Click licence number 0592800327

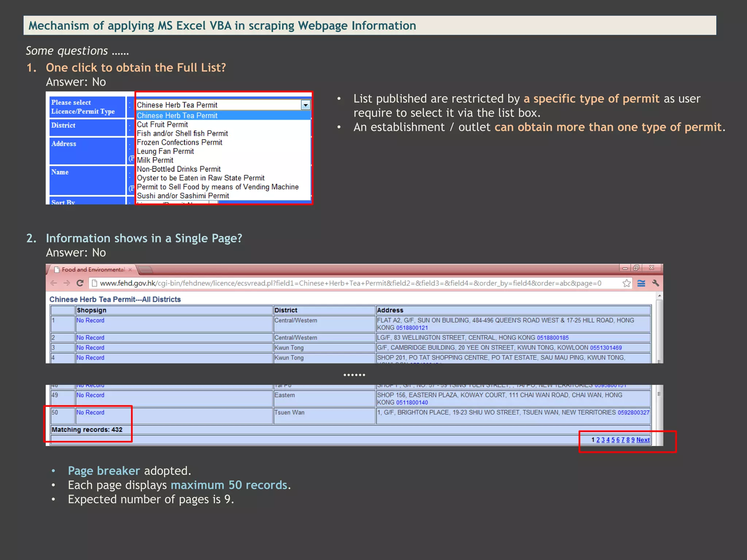coord(634,412)
